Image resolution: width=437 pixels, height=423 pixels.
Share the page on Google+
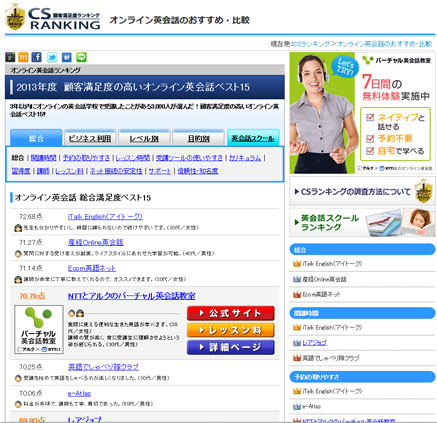[10, 57]
